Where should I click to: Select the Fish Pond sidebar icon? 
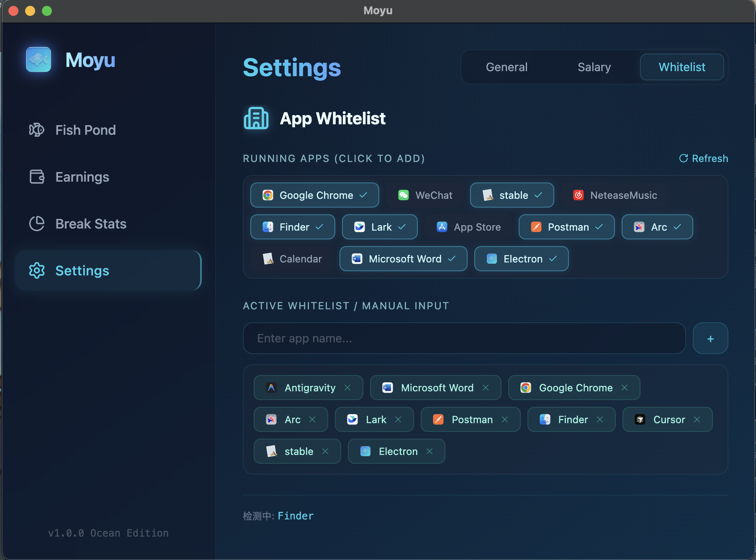coord(37,130)
